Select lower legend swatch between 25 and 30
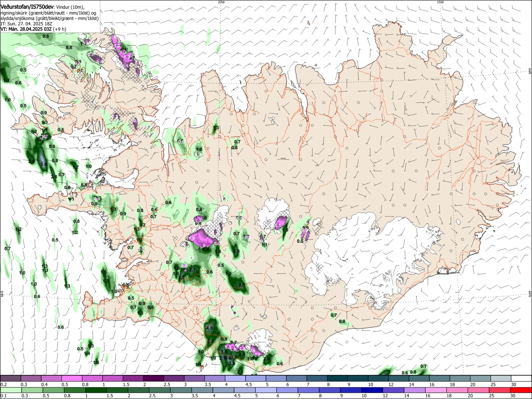 click(x=500, y=390)
